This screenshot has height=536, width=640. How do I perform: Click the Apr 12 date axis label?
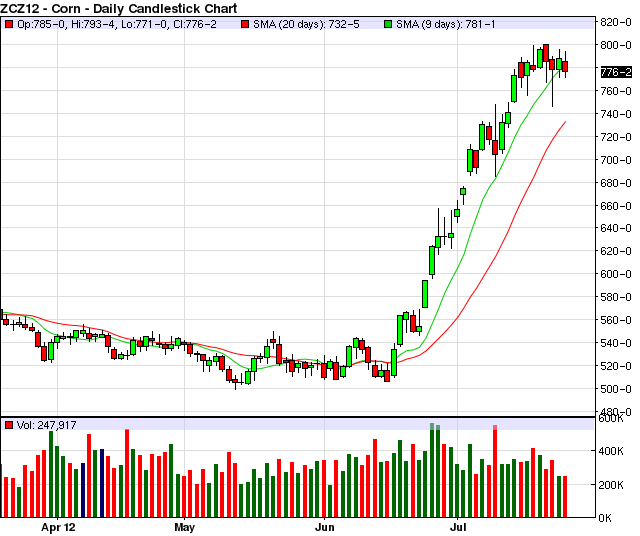coord(58,527)
